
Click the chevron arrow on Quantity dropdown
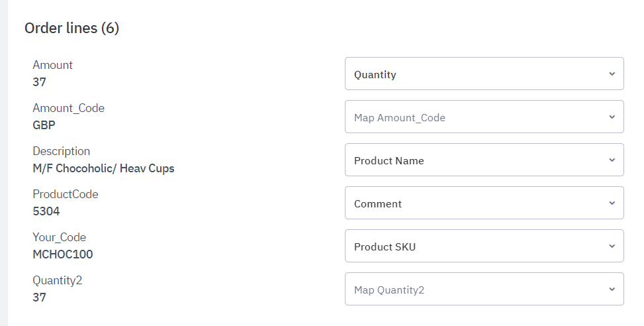pyautogui.click(x=612, y=74)
